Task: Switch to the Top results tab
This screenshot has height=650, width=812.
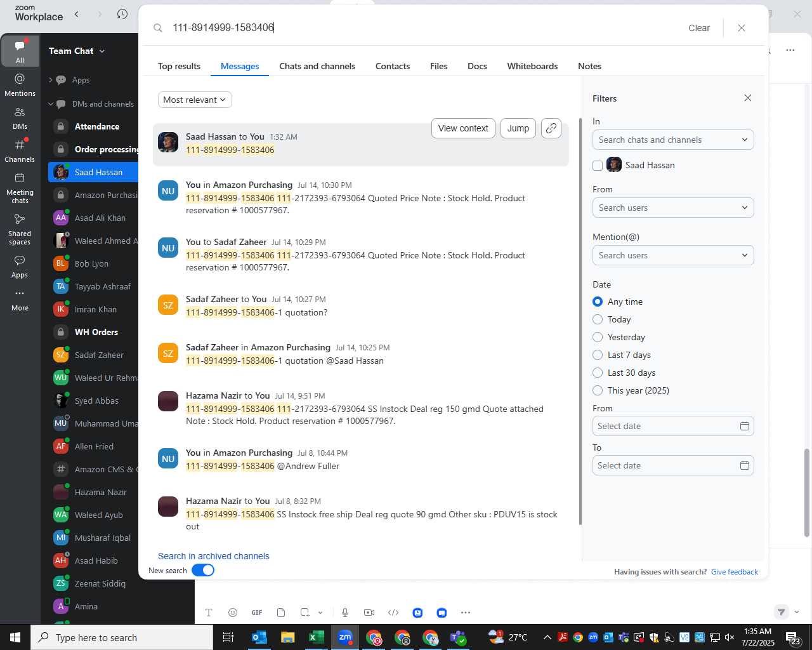Action: (x=179, y=66)
